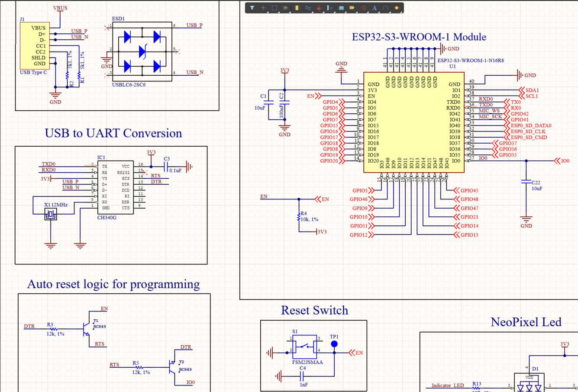Click the GPIO42 port
The width and height of the screenshot is (578, 392).
tap(517, 114)
